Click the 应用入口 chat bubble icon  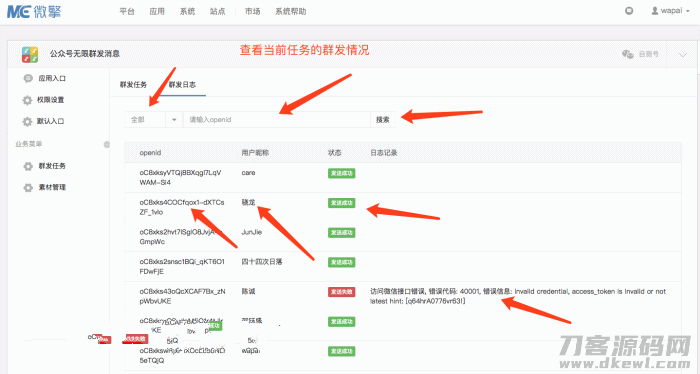[x=28, y=79]
